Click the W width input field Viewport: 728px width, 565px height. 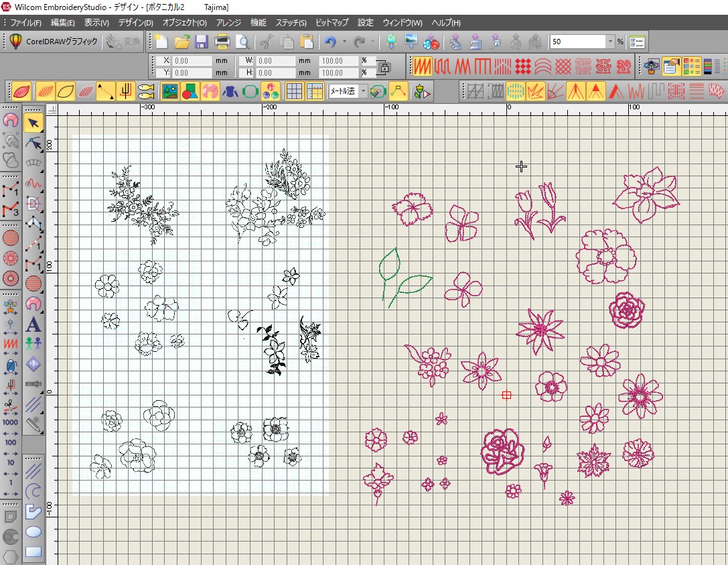[275, 60]
